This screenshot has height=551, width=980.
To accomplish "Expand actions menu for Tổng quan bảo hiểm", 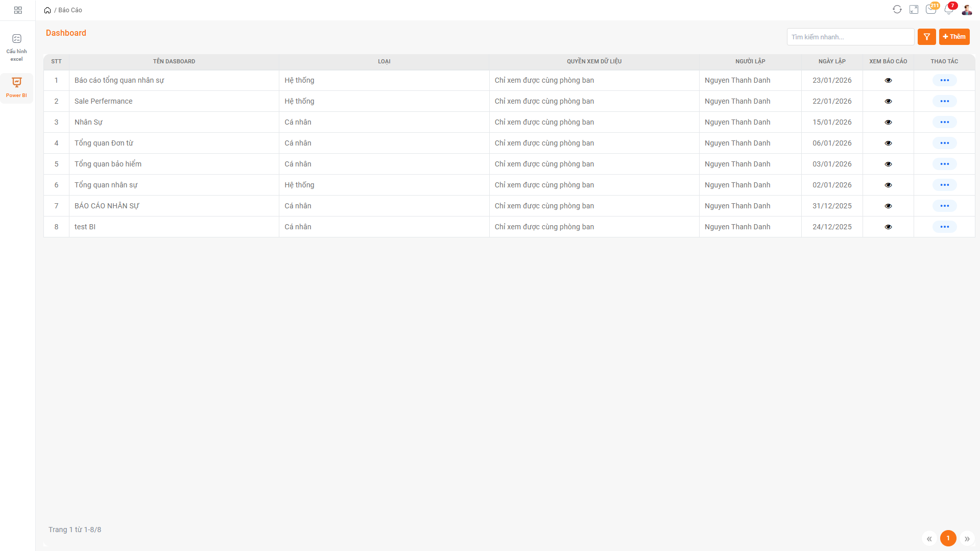I will (944, 164).
